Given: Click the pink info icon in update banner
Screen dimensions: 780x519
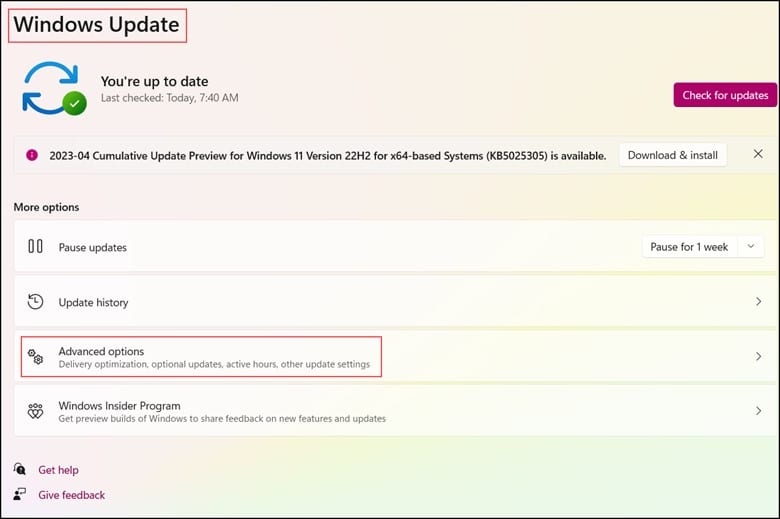Looking at the screenshot, I should point(32,155).
